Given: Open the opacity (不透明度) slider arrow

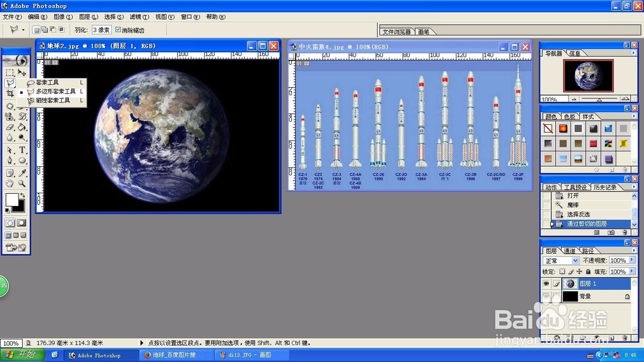Looking at the screenshot, I should [x=632, y=260].
